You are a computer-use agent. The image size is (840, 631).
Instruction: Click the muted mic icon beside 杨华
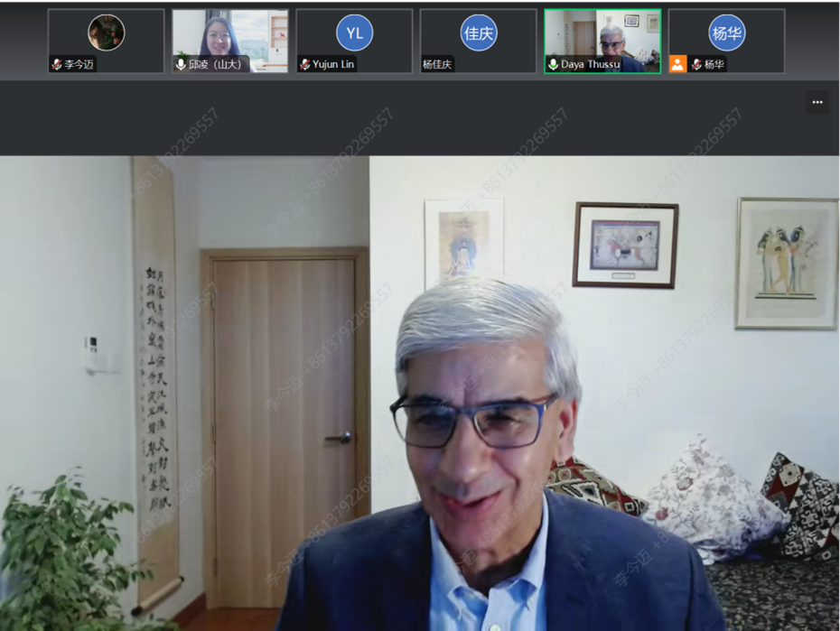click(696, 65)
